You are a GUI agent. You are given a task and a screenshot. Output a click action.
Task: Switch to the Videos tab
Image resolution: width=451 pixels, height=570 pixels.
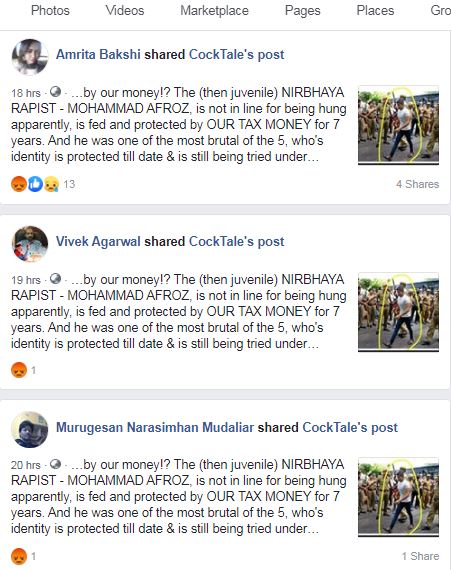[125, 11]
